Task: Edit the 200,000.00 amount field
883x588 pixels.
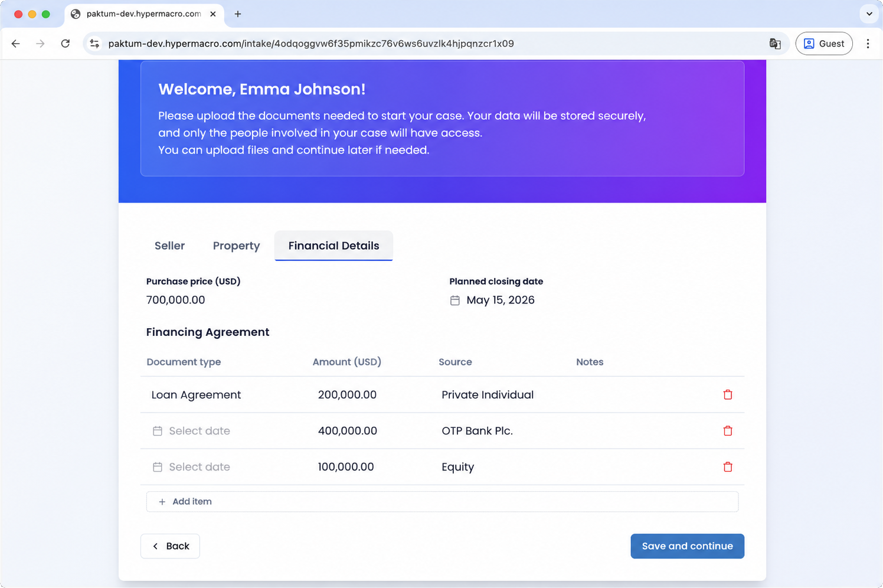Action: pyautogui.click(x=347, y=395)
